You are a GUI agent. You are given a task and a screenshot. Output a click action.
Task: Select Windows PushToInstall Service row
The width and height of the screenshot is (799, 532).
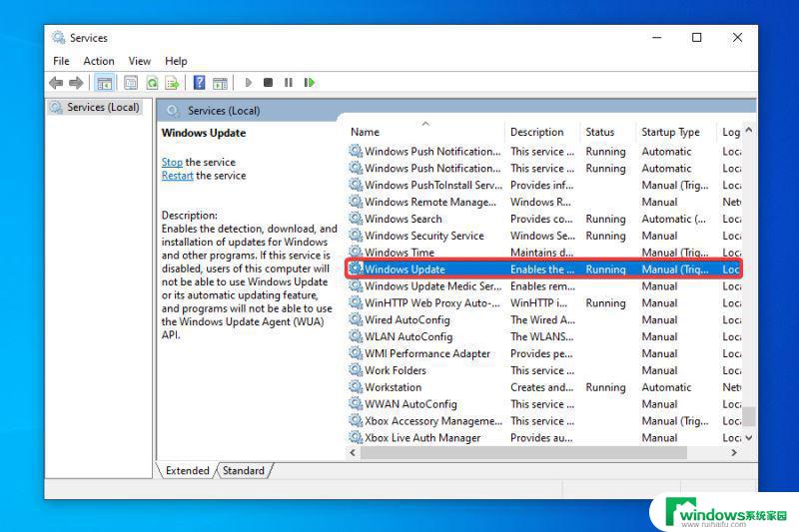[x=544, y=185]
